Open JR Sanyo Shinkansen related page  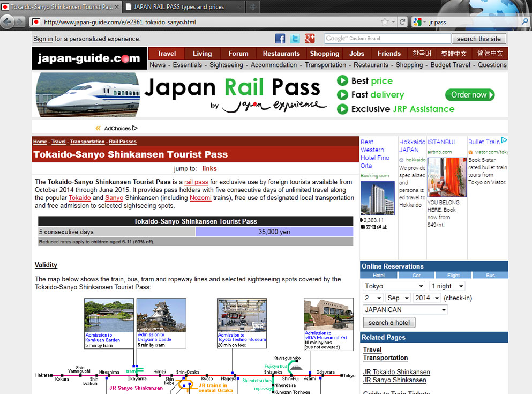point(394,380)
